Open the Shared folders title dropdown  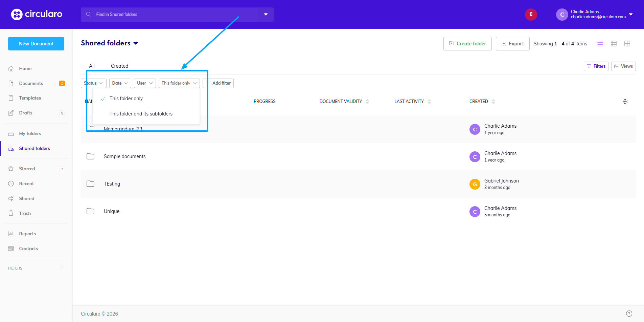pyautogui.click(x=136, y=43)
